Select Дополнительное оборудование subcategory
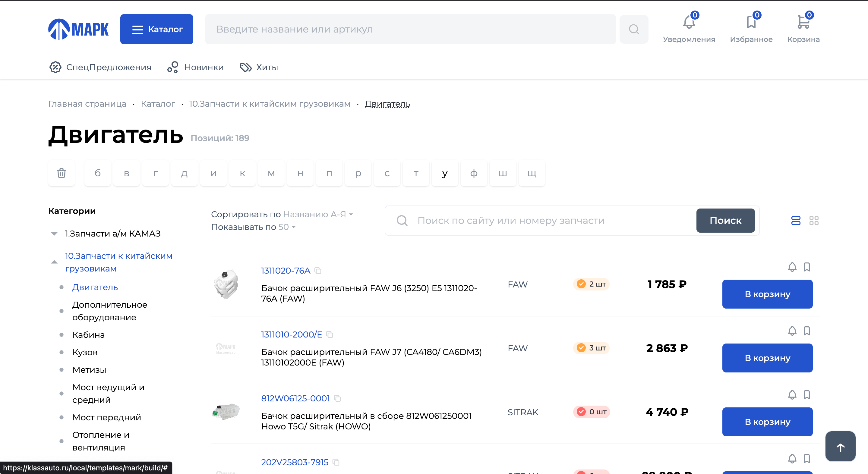868x474 pixels. coord(110,311)
